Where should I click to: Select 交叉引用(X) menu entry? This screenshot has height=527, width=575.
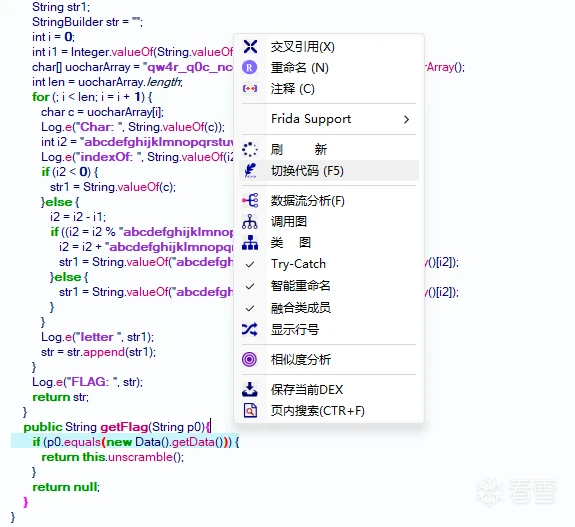tap(329, 47)
